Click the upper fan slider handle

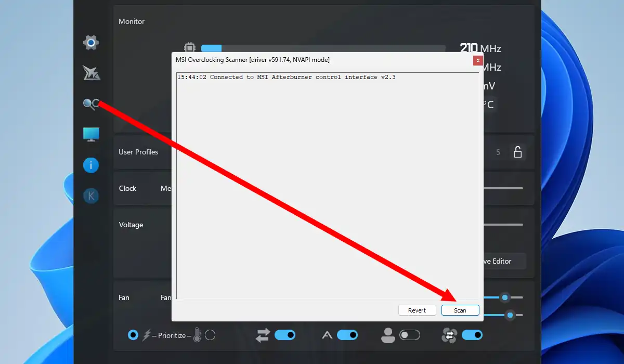504,297
